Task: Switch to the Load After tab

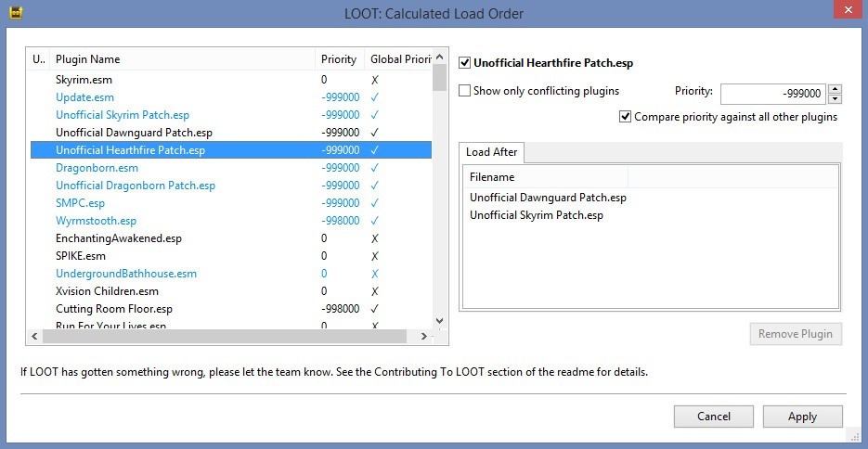Action: click(x=492, y=152)
